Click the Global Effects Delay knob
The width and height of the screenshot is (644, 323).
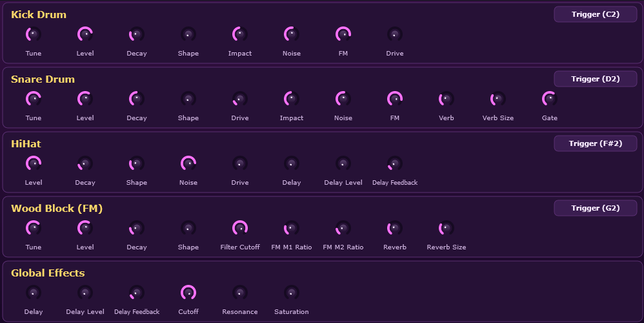34,292
